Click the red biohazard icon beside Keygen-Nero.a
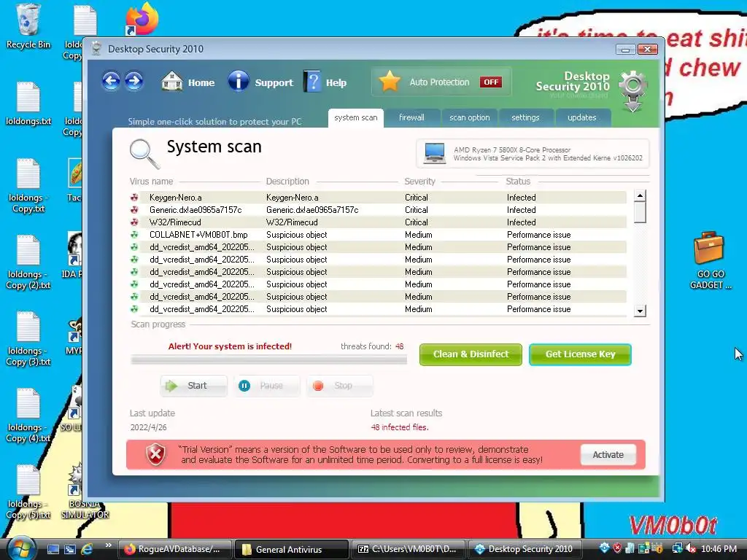 pos(134,197)
